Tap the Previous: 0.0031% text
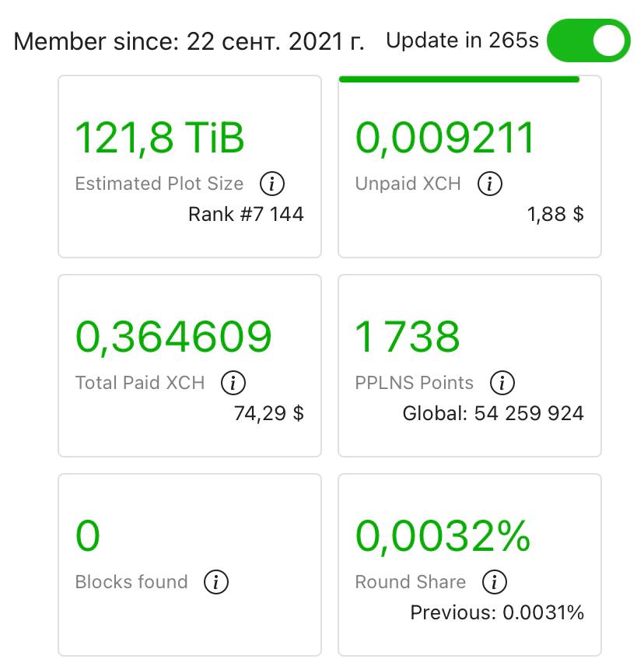Image resolution: width=644 pixels, height=659 pixels. point(497,613)
